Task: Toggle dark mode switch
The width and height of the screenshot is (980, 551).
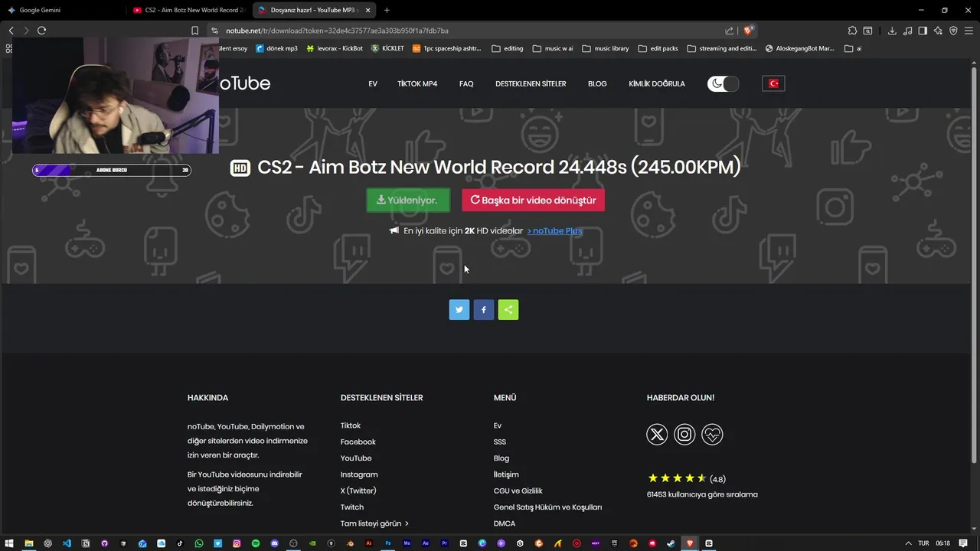Action: (724, 83)
